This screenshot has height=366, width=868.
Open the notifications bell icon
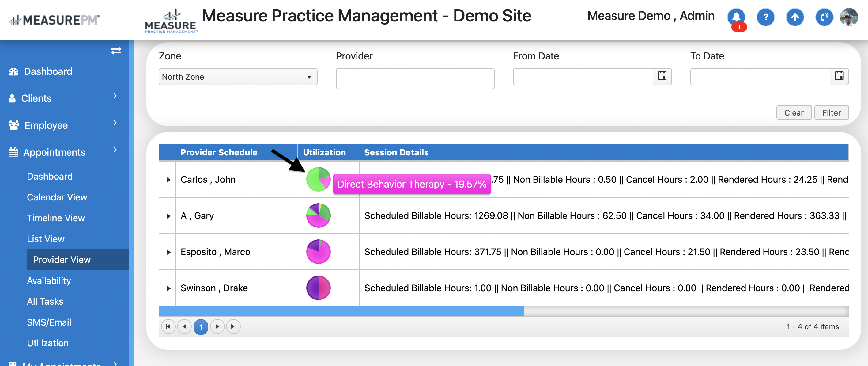(736, 17)
